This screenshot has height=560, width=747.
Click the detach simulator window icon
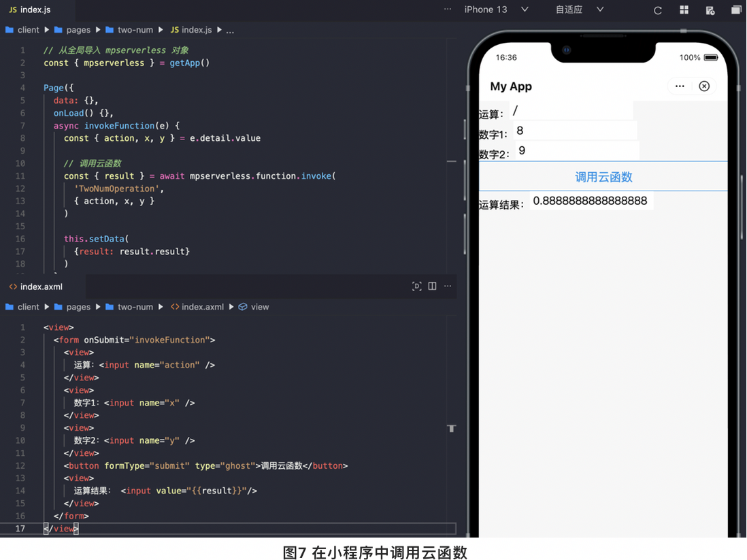[x=737, y=10]
